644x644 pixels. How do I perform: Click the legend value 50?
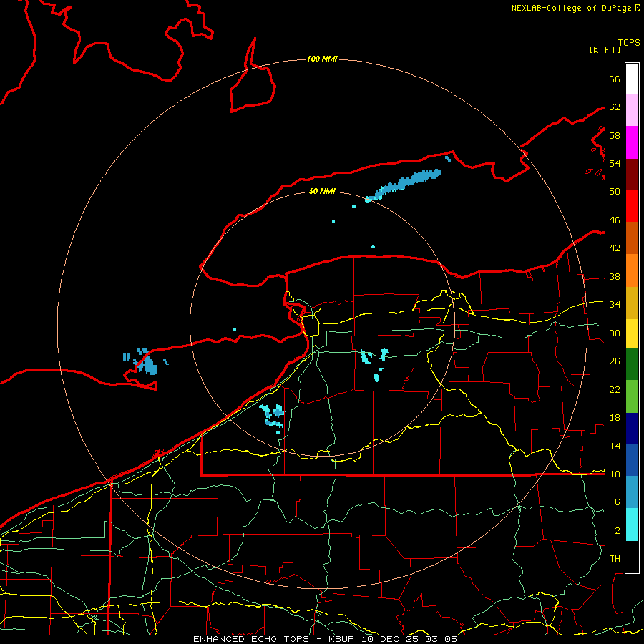615,191
